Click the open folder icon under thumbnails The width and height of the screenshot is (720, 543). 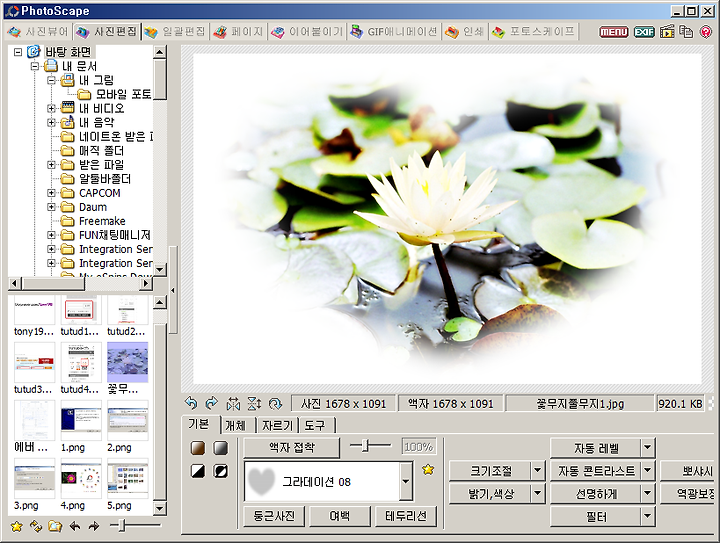coord(55,526)
